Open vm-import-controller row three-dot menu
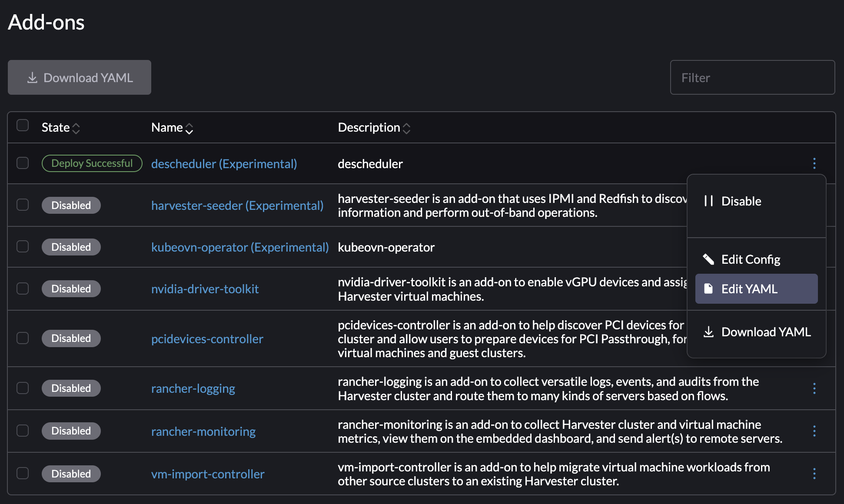The image size is (844, 504). click(x=814, y=474)
